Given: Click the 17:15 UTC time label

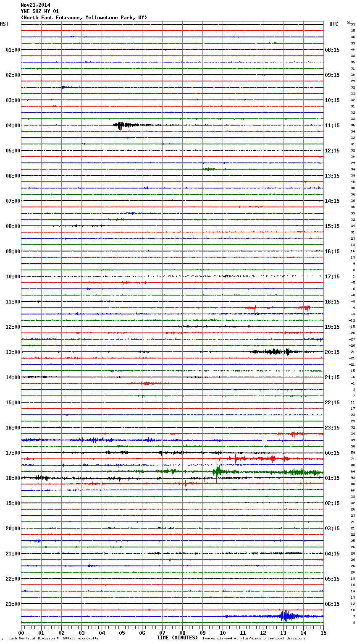Looking at the screenshot, I should pos(332,277).
